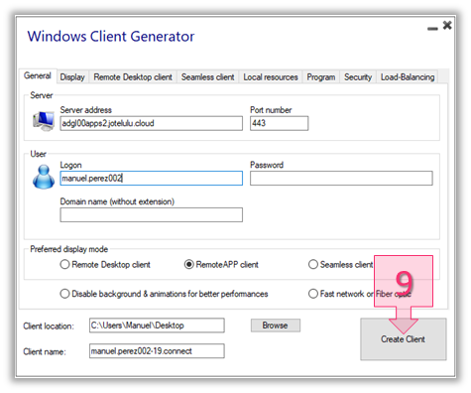Image resolution: width=471 pixels, height=393 pixels.
Task: Switch to the Seamless client tab
Action: [x=208, y=77]
